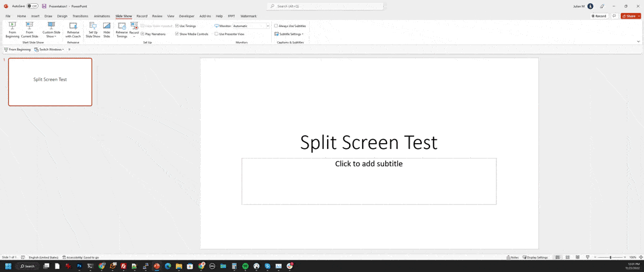Expand the Custom Slide Show menu

point(52,30)
